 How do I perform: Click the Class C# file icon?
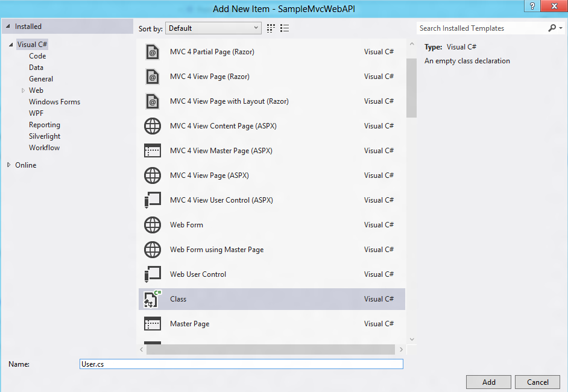pos(153,299)
